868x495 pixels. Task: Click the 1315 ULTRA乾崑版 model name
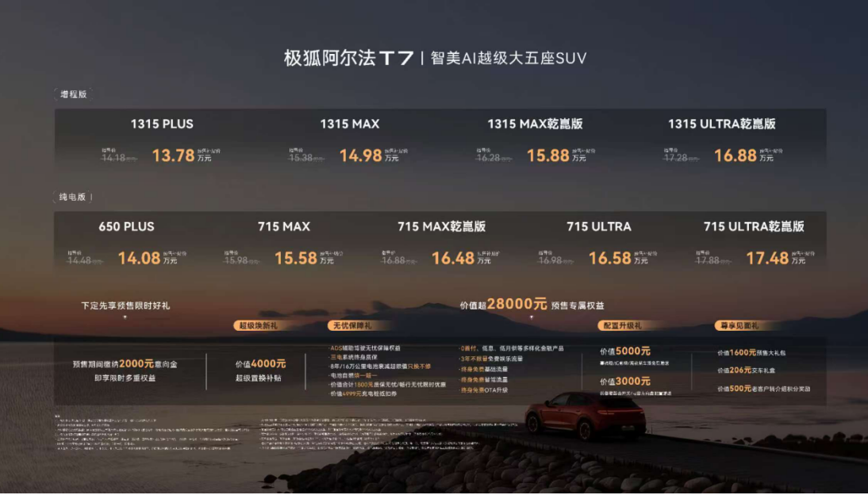pos(722,124)
